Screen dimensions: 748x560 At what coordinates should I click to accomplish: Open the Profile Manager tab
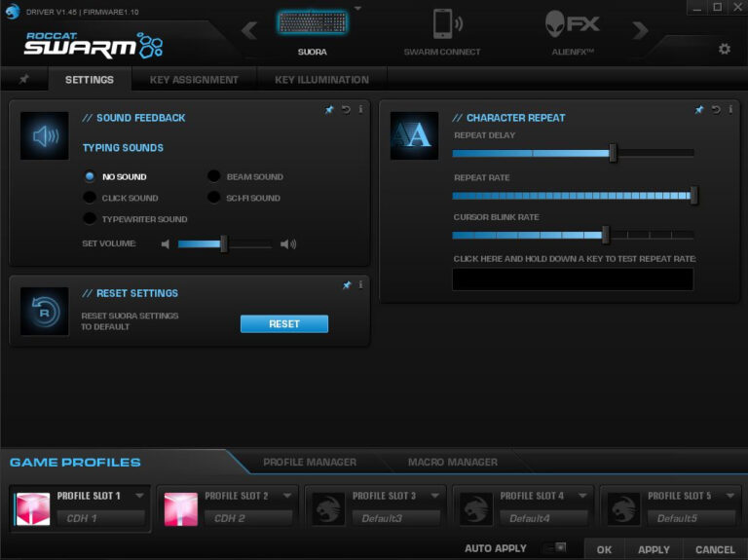[310, 463]
